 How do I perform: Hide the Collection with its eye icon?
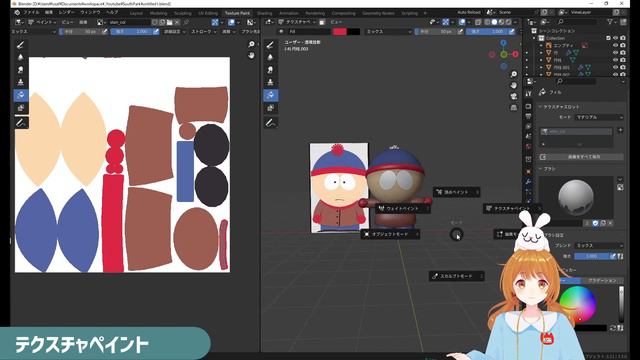click(x=616, y=38)
